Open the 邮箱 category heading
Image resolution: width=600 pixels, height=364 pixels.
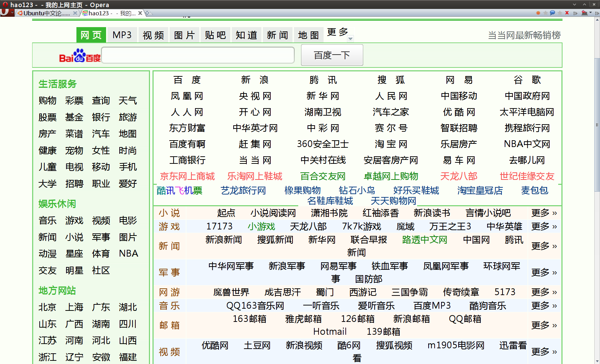[169, 325]
